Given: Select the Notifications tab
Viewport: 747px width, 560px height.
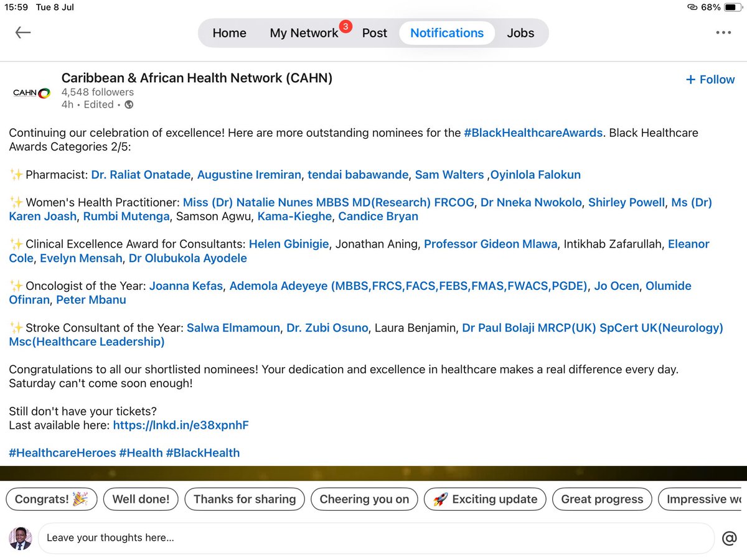Looking at the screenshot, I should pos(447,33).
